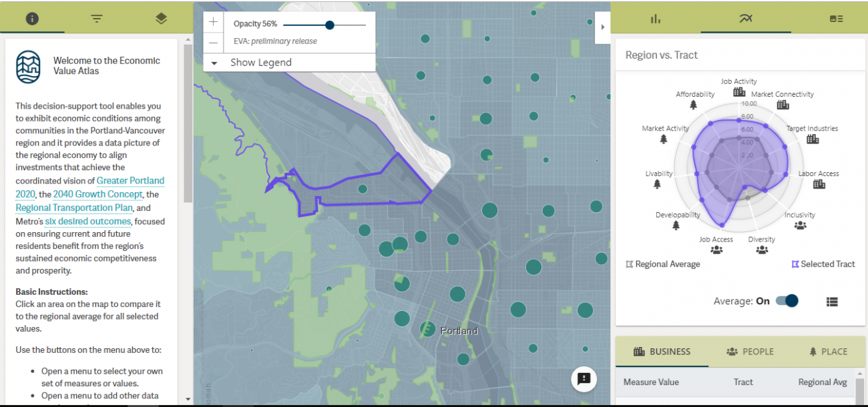This screenshot has height=407, width=868.
Task: Toggle the Average switch off
Action: coord(787,301)
